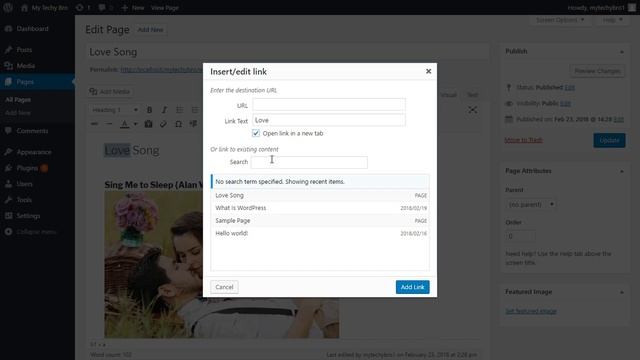This screenshot has height=360, width=640.
Task: Open Parent page dropdown
Action: [x=531, y=204]
